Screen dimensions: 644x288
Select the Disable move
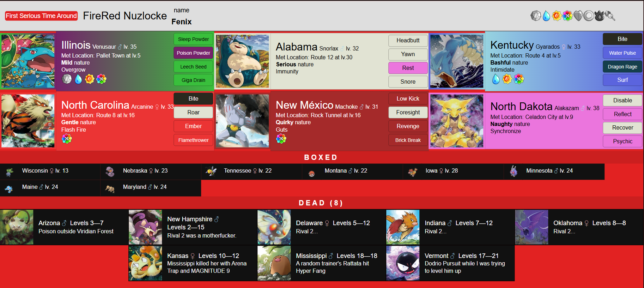pos(622,101)
